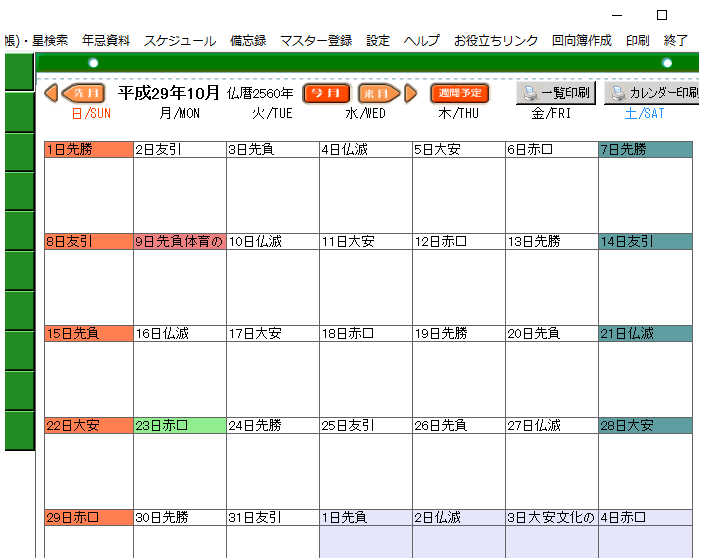This screenshot has height=560, width=704.
Task: Open the 週間予定 weekly schedule view
Action: coord(460,93)
